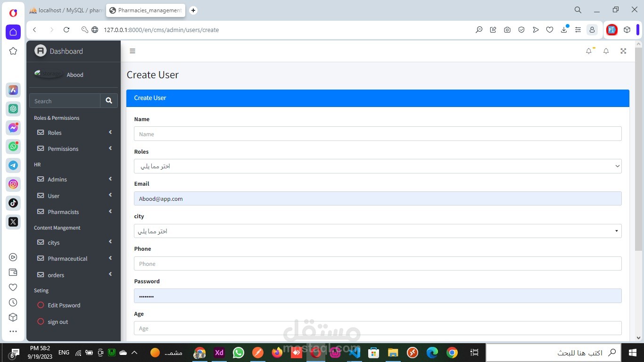Toggle the sidebar hamburger menu
Image resolution: width=644 pixels, height=362 pixels.
point(132,51)
